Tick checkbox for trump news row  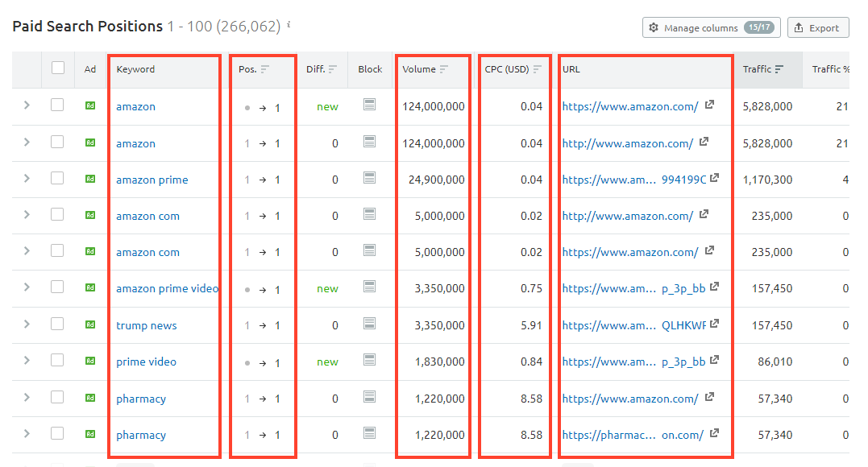pos(57,324)
